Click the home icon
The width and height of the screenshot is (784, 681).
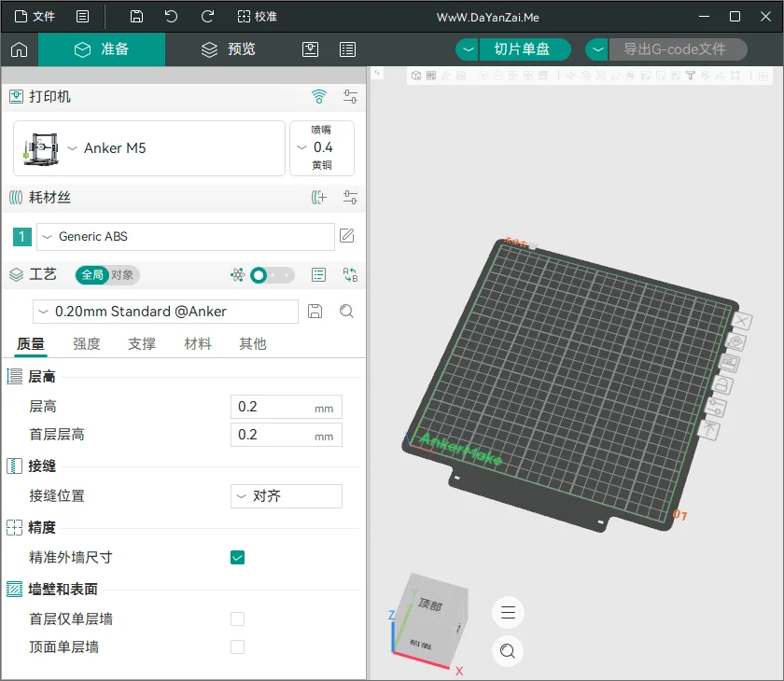(19, 49)
